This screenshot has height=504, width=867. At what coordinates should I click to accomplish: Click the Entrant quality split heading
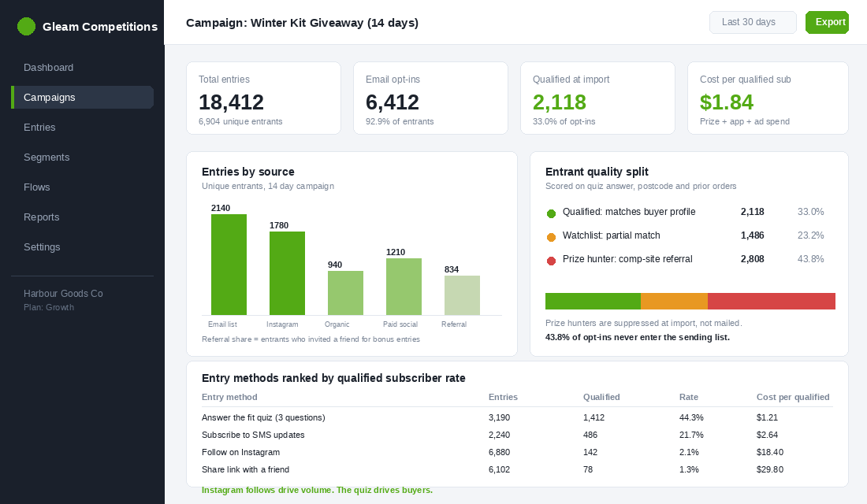pyautogui.click(x=597, y=172)
